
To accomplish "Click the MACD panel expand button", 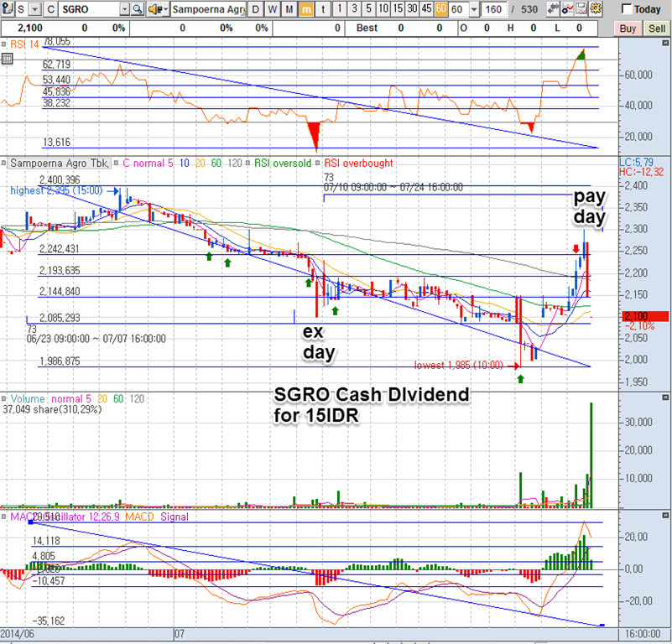I will click(x=665, y=515).
